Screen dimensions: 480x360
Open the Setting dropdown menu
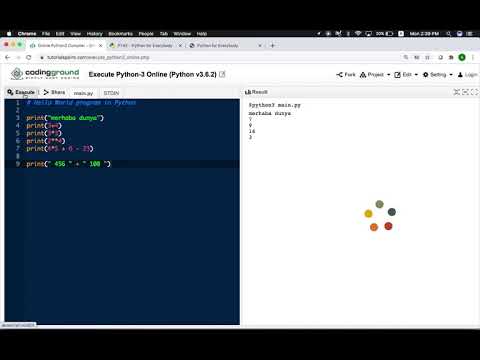coord(438,75)
